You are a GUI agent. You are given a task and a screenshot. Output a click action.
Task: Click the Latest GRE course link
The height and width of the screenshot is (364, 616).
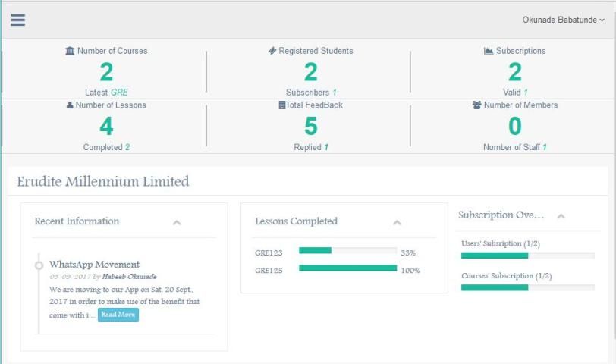(x=119, y=93)
